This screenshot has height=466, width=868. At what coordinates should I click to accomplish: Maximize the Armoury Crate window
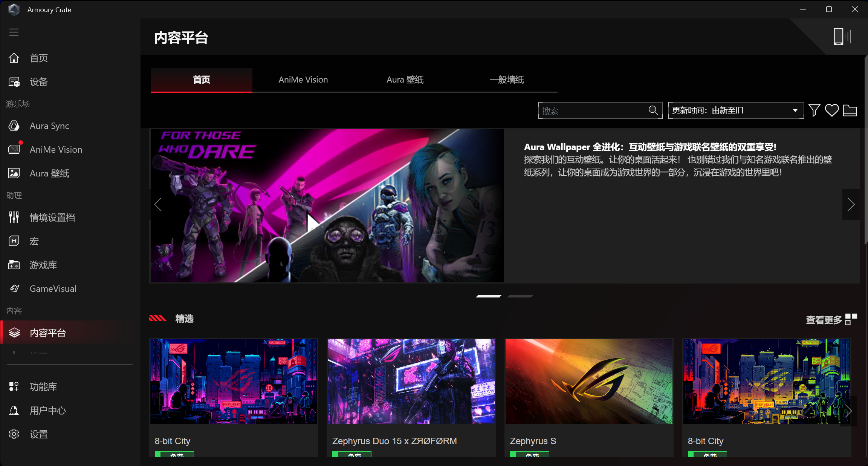(x=829, y=9)
